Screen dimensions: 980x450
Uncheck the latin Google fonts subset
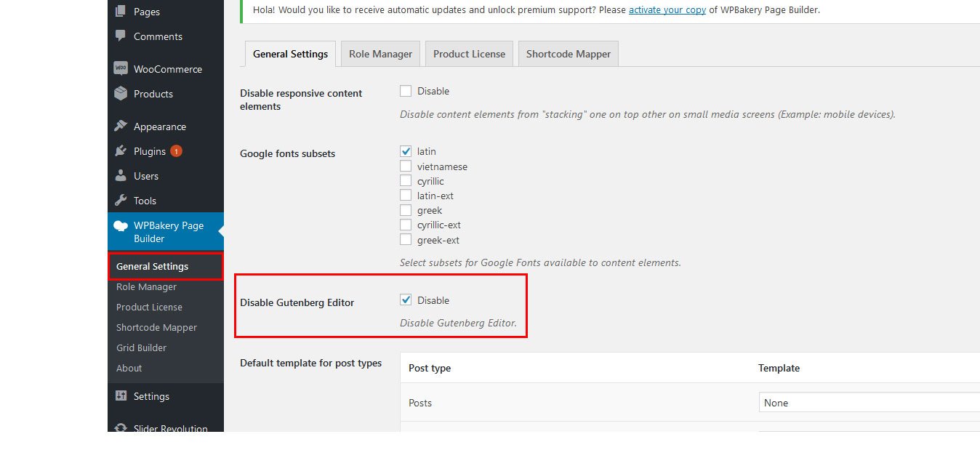click(x=406, y=151)
